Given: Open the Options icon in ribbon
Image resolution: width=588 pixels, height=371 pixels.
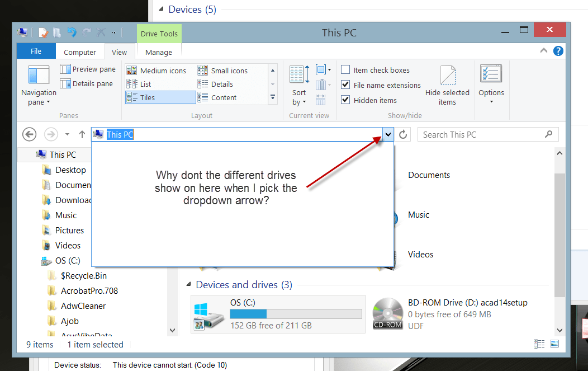Looking at the screenshot, I should [x=491, y=74].
